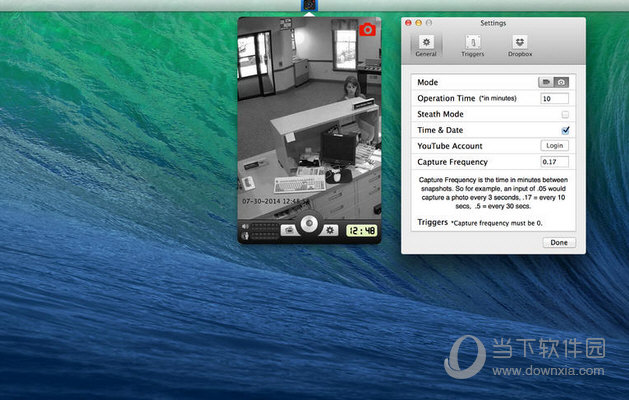Switch to the Dropbox tab
Viewport: 629px width, 400px height.
520,46
